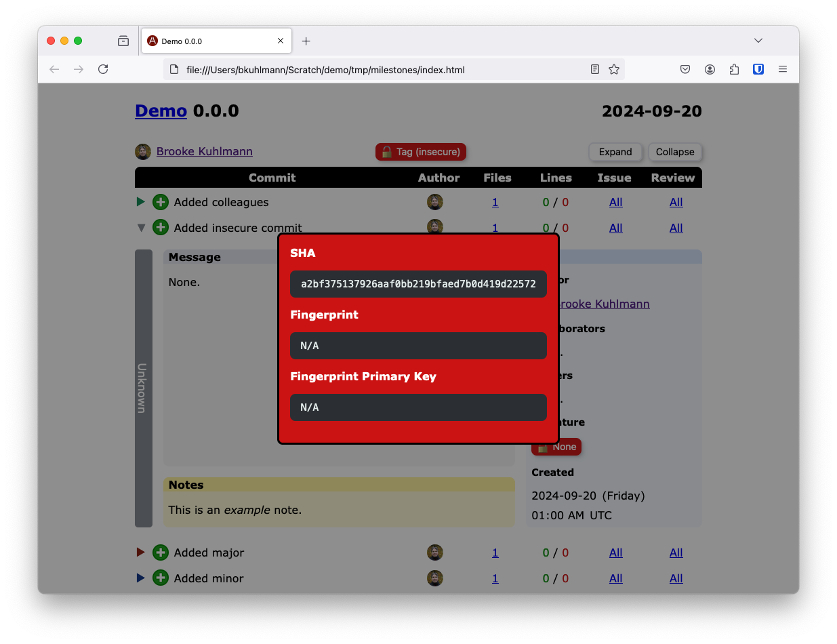This screenshot has width=837, height=644.
Task: Click the Message section header
Action: pos(220,257)
